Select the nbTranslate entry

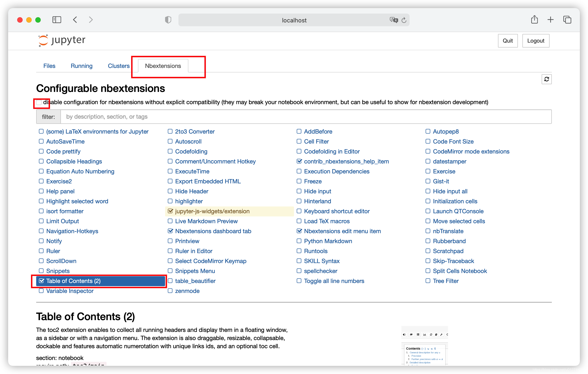[448, 231]
